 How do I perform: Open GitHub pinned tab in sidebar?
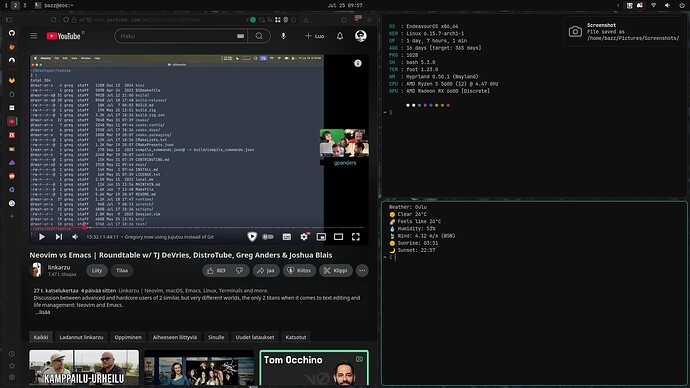click(x=12, y=33)
